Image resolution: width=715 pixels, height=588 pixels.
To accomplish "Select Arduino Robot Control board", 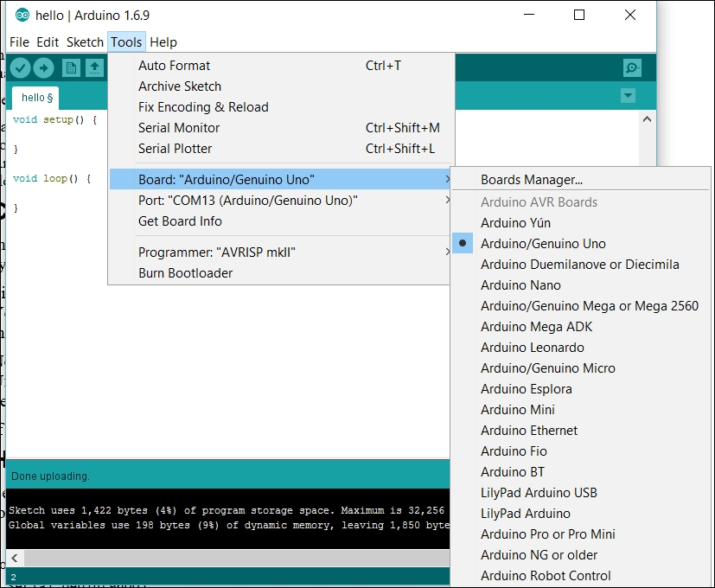I will pos(580,576).
